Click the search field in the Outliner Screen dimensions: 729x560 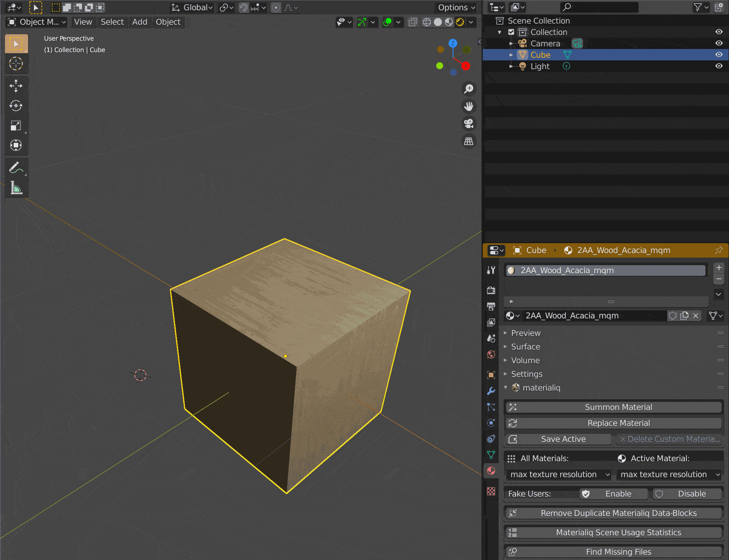pos(599,7)
